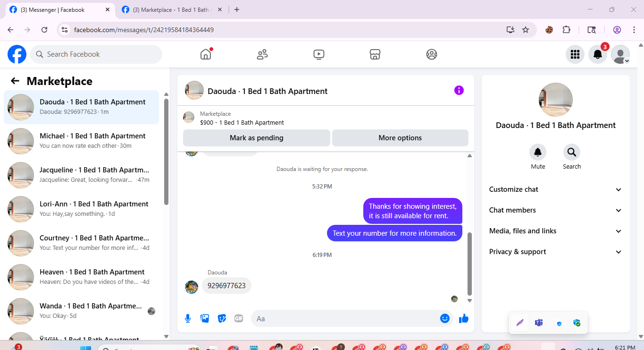Open Lori-Ann's conversation in the list

[81, 209]
